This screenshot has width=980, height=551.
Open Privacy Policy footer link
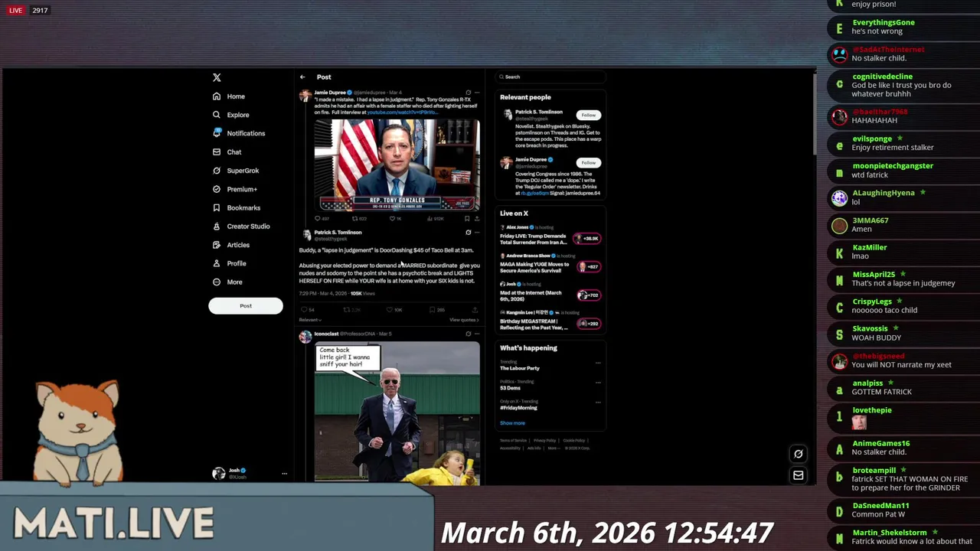pos(544,441)
